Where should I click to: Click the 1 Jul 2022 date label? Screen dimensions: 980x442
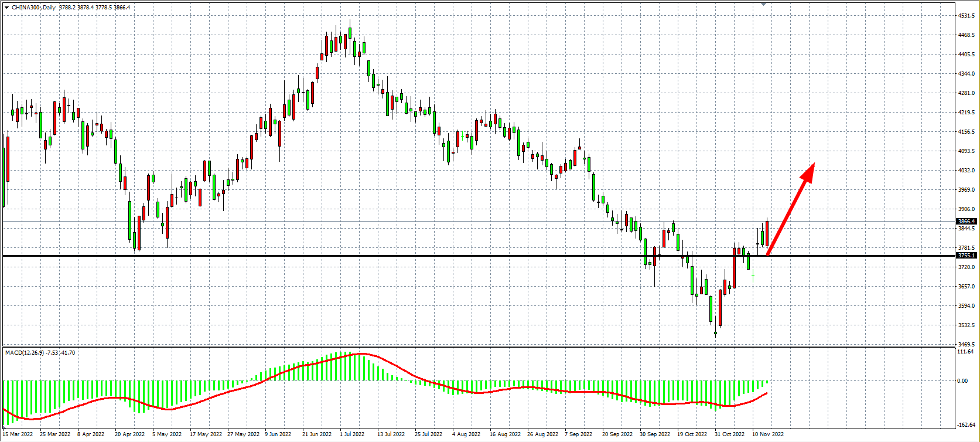click(x=352, y=434)
